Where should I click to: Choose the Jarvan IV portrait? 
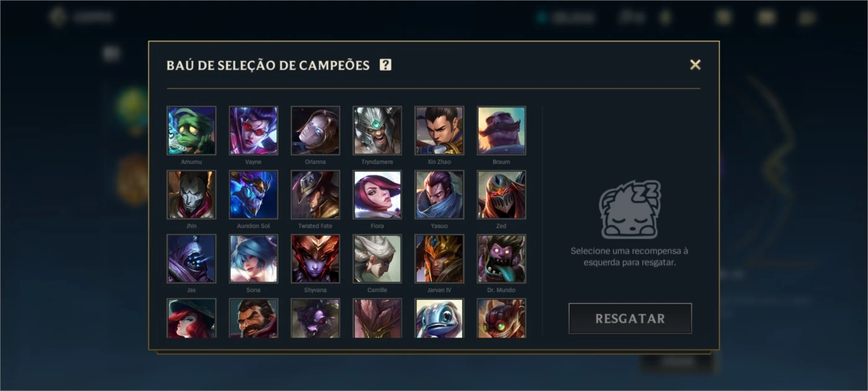click(x=440, y=259)
